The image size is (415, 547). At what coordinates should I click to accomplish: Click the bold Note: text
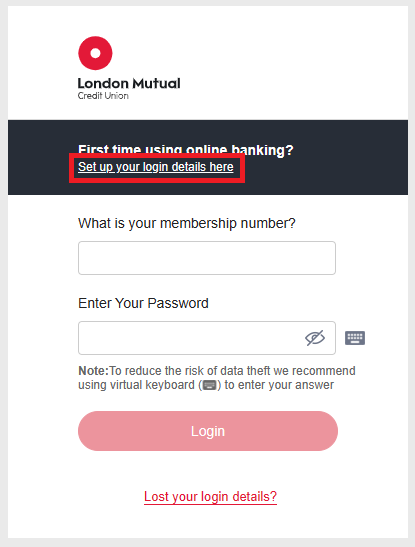(x=93, y=370)
